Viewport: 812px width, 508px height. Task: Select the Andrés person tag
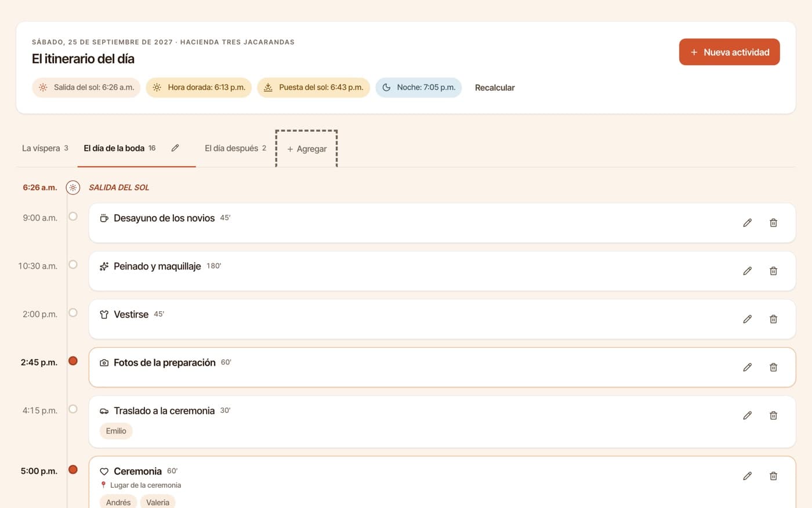point(118,502)
